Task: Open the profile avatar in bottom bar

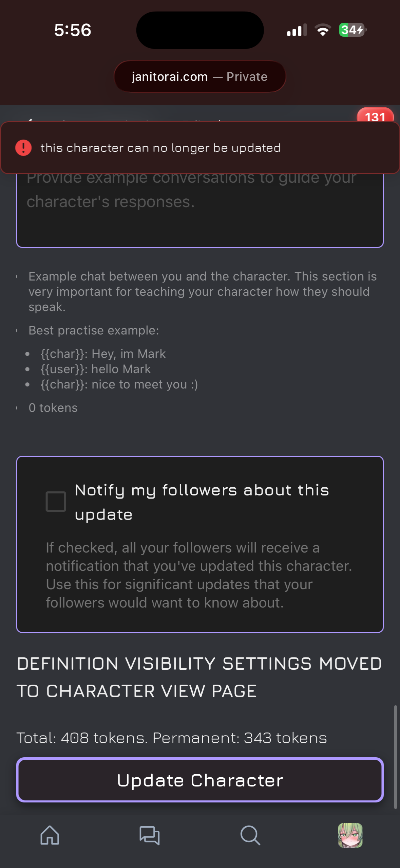Action: pos(350,835)
